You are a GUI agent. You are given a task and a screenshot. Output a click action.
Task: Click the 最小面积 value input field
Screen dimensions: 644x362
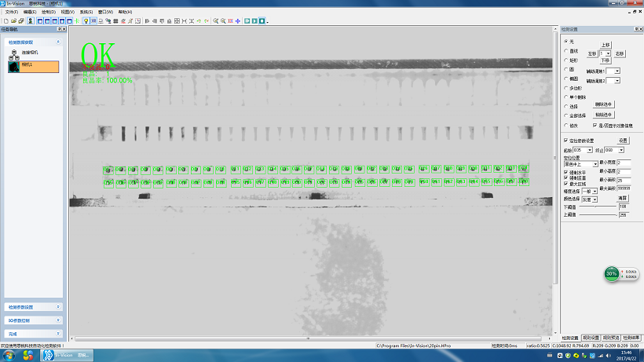pos(624,181)
